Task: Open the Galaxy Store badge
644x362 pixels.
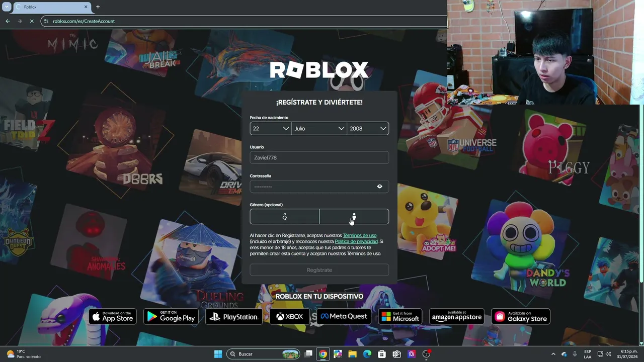Action: click(521, 317)
